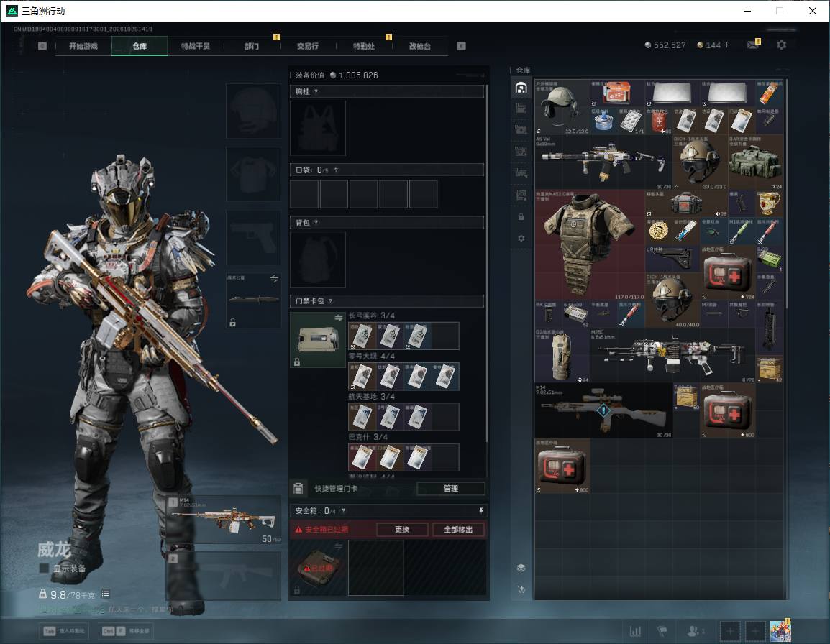
Task: Open the player avatar in bottom corner
Action: (x=780, y=631)
